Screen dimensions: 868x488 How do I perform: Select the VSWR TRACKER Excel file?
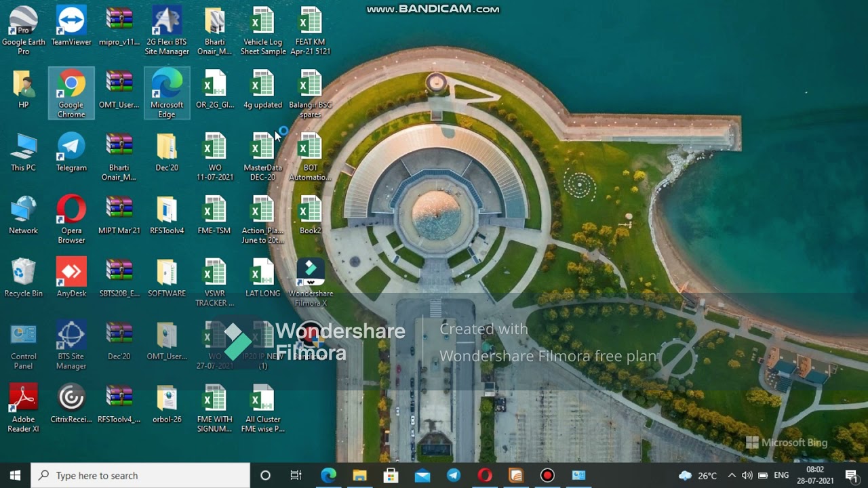(214, 283)
